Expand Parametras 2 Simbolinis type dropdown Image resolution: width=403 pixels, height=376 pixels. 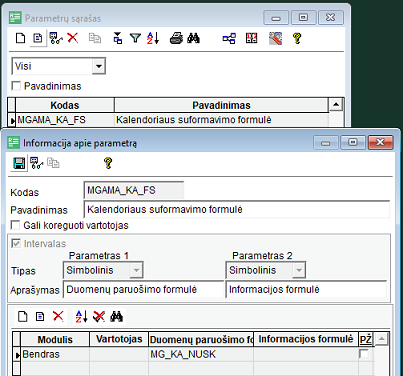[x=299, y=270]
